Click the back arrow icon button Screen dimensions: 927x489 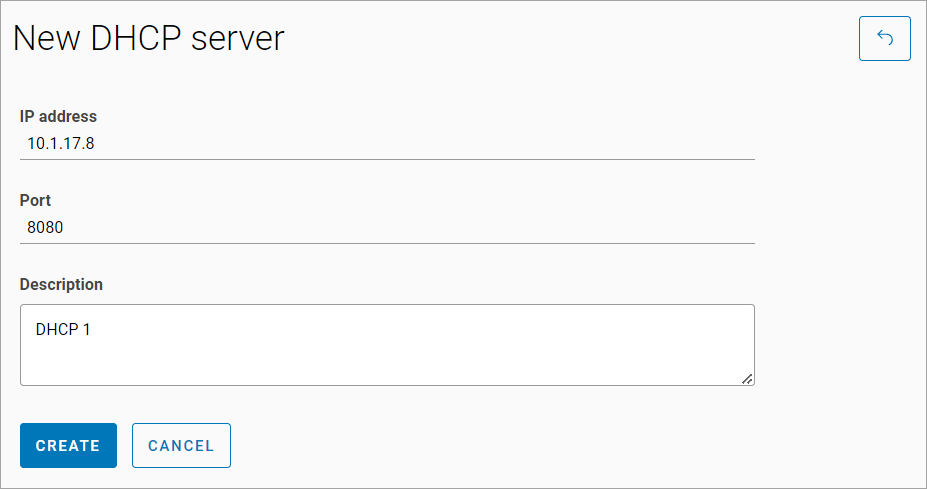pos(884,38)
